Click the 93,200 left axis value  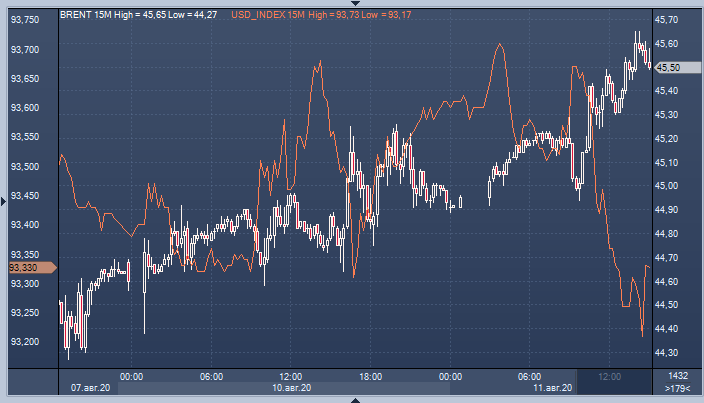pos(24,342)
